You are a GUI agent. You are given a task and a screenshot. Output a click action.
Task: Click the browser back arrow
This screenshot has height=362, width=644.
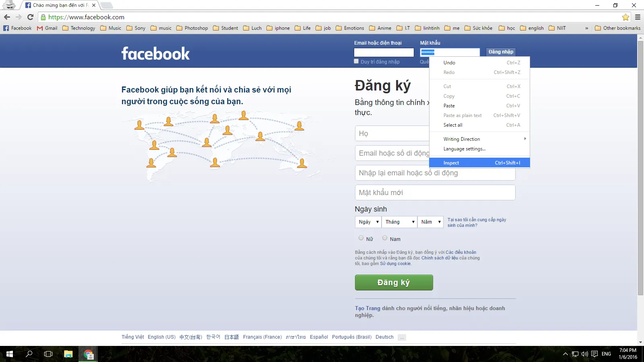[x=7, y=17]
